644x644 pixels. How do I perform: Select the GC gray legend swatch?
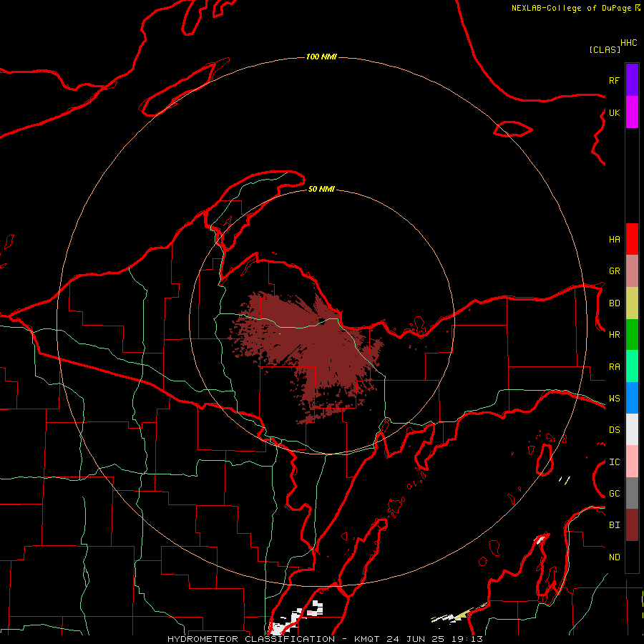(x=632, y=493)
